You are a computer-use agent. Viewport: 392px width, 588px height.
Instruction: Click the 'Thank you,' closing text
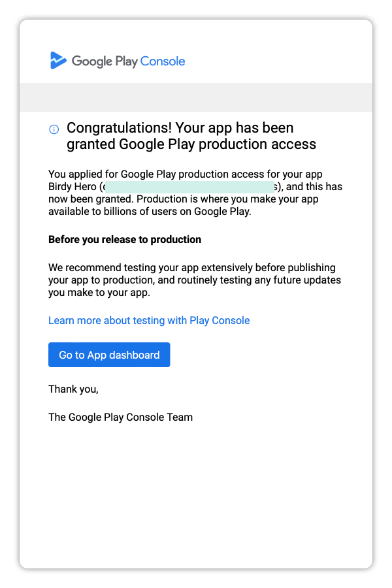pyautogui.click(x=74, y=389)
